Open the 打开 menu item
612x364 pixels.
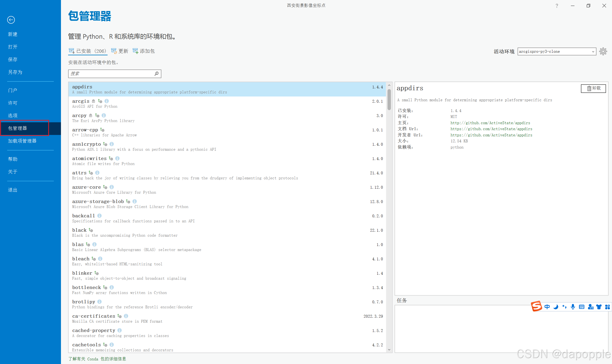[x=13, y=47]
